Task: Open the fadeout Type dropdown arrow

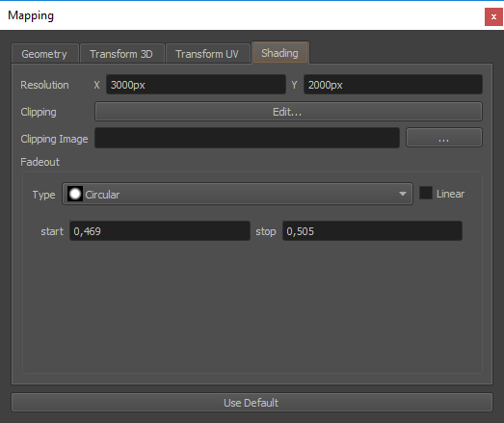Action: click(x=403, y=194)
